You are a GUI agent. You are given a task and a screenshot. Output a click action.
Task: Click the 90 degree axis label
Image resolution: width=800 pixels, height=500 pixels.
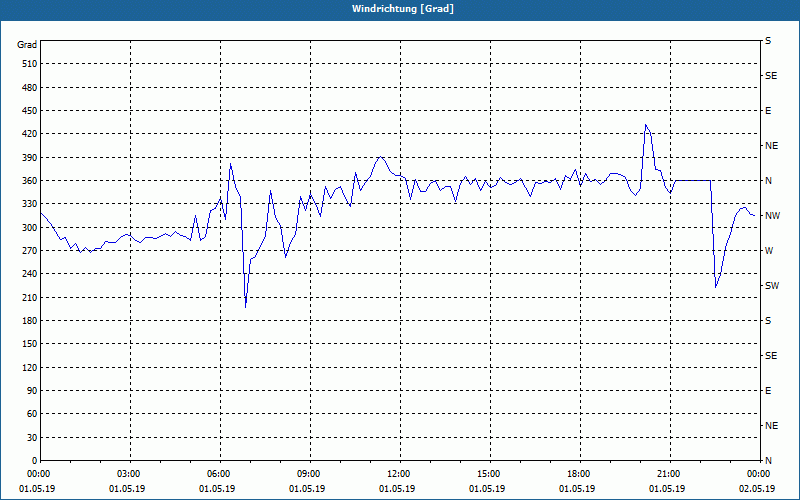point(32,390)
